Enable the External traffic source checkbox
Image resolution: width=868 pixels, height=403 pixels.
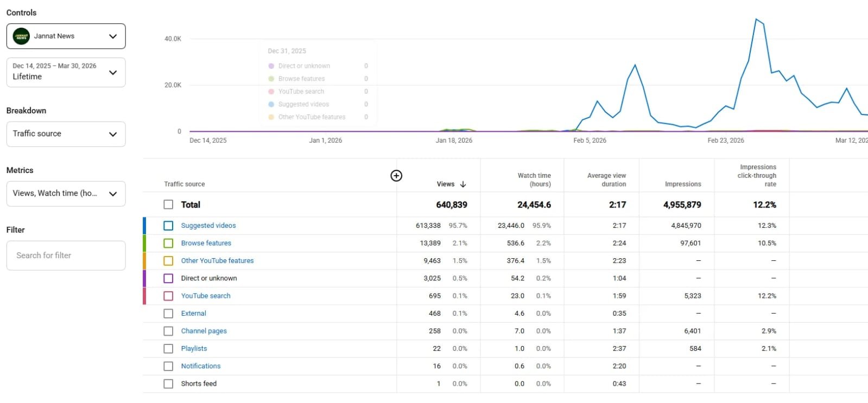(x=168, y=314)
